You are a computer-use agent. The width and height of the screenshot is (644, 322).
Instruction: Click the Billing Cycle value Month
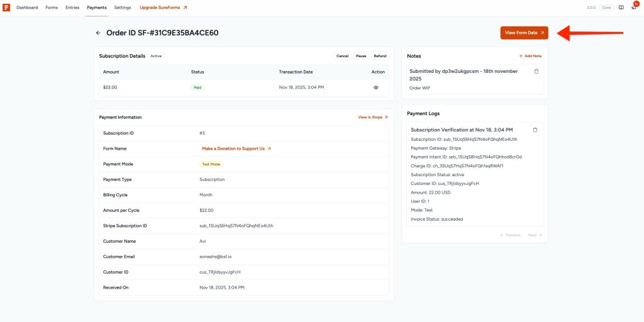coord(206,195)
